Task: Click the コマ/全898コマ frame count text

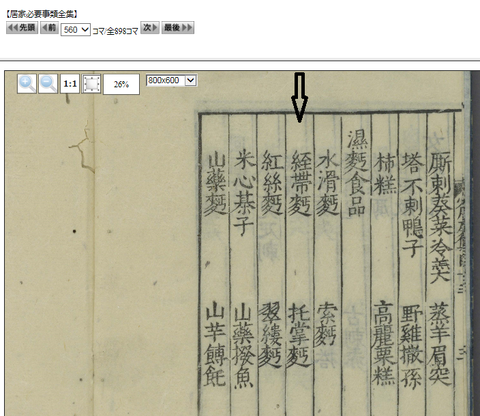Action: (x=115, y=31)
